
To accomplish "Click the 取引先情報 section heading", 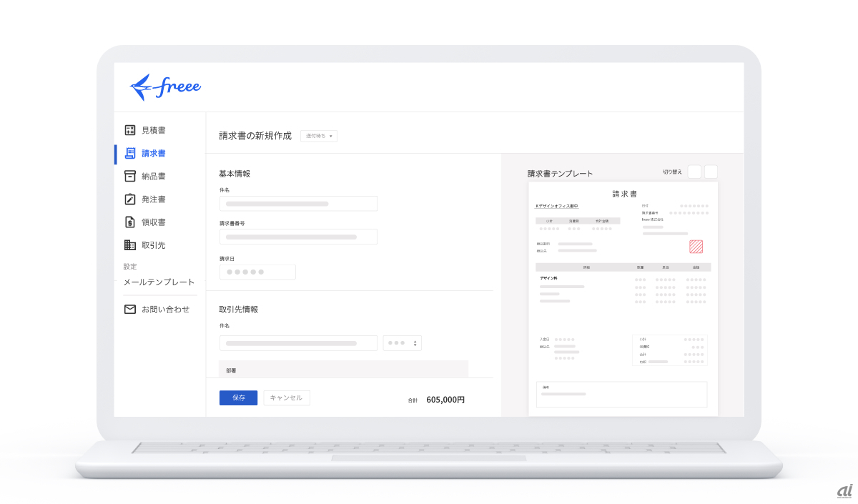I will pos(239,310).
